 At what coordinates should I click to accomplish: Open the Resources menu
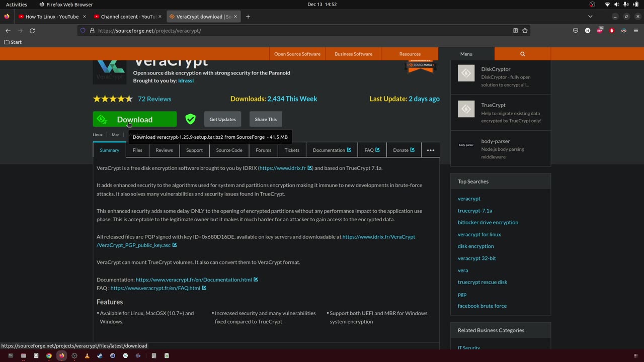coord(410,54)
